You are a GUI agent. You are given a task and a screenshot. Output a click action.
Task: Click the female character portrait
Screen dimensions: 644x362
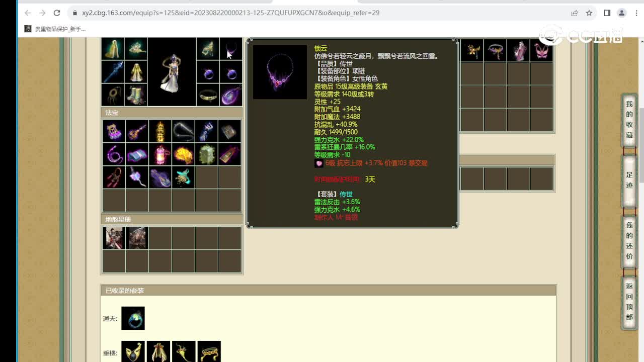pos(172,72)
